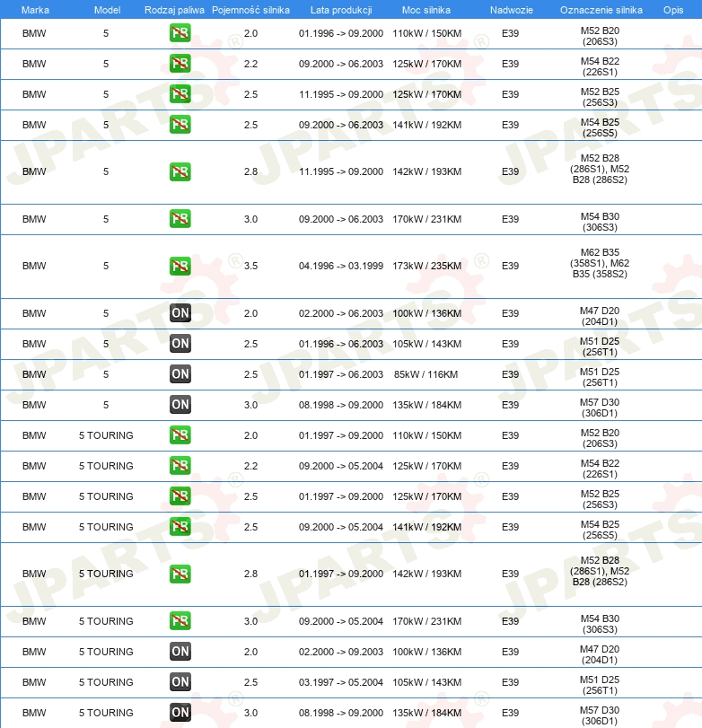Click the 09.2000 -> 05.2004 dates in the 2.2 row

[341, 466]
